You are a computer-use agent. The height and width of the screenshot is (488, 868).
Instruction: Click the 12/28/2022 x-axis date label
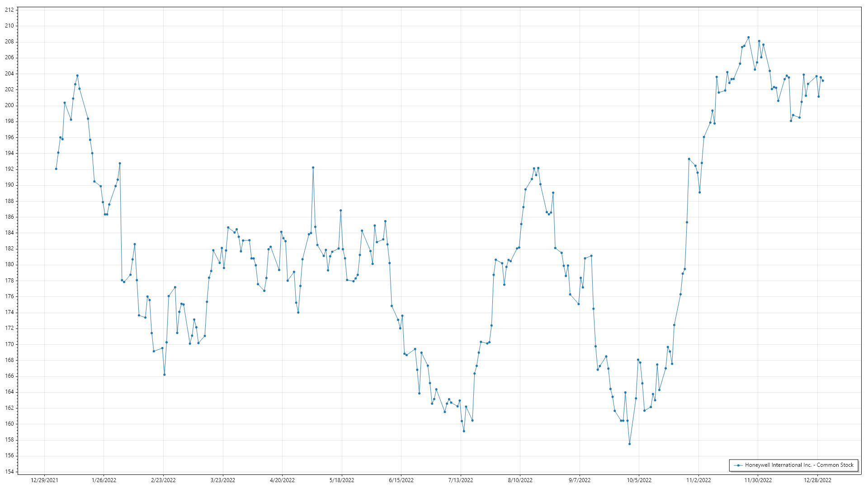(817, 480)
